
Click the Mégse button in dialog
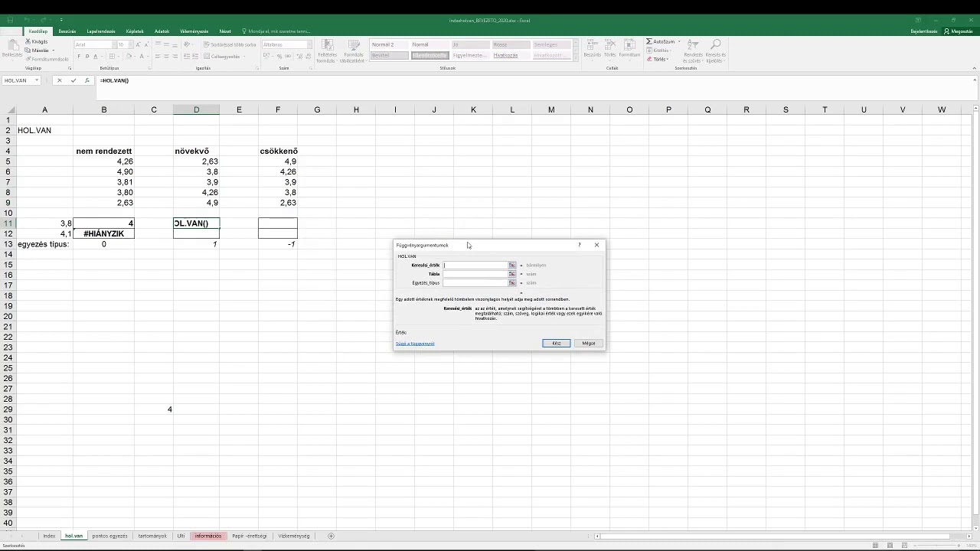click(x=589, y=344)
